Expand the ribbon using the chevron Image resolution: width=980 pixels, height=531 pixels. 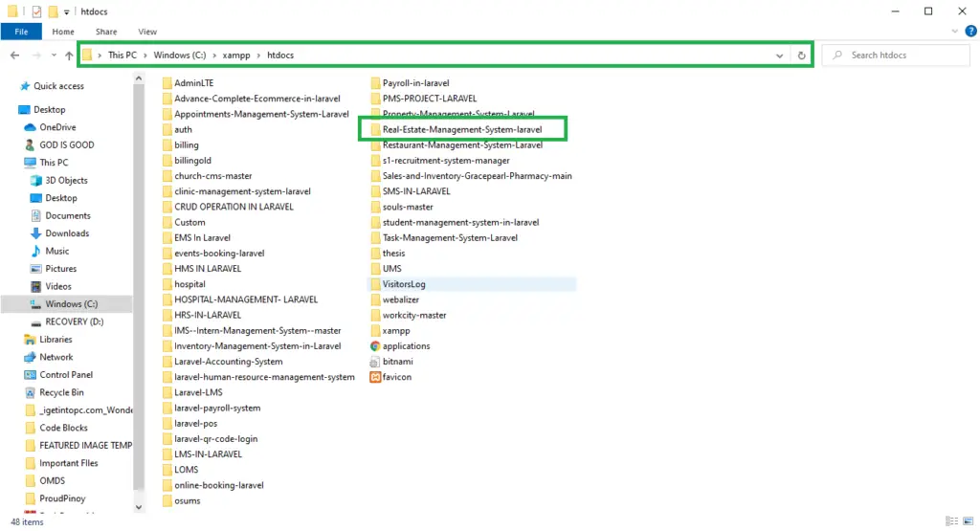[953, 32]
